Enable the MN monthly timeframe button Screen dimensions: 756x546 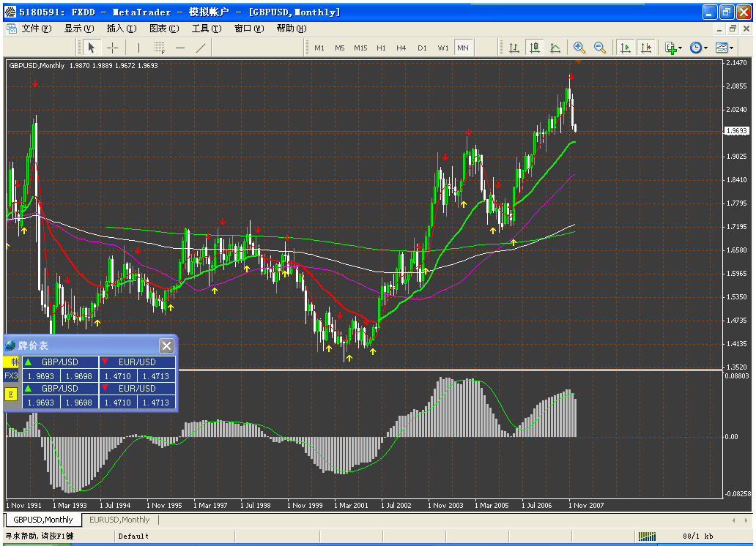pyautogui.click(x=463, y=47)
